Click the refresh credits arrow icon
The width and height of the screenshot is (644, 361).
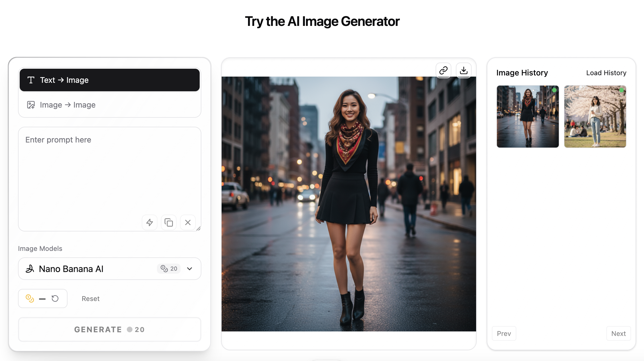(x=55, y=298)
